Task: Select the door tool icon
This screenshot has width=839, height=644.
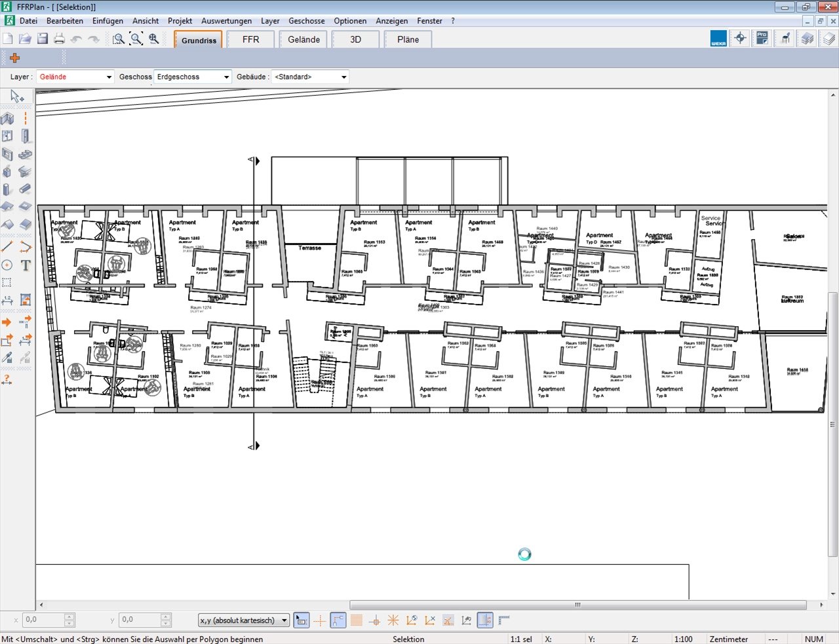Action: (25, 136)
